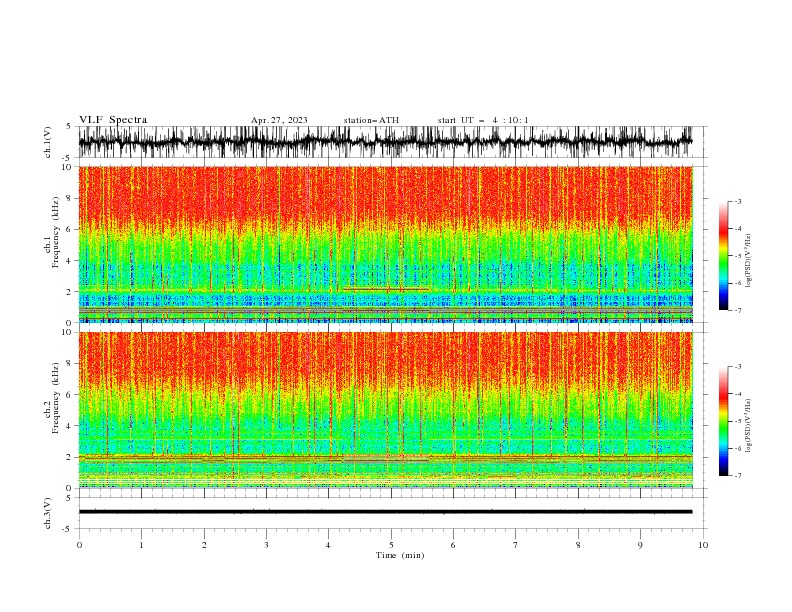Click the ch.2 frequency tick labeled 8
This screenshot has height=612, width=792.
tap(69, 364)
